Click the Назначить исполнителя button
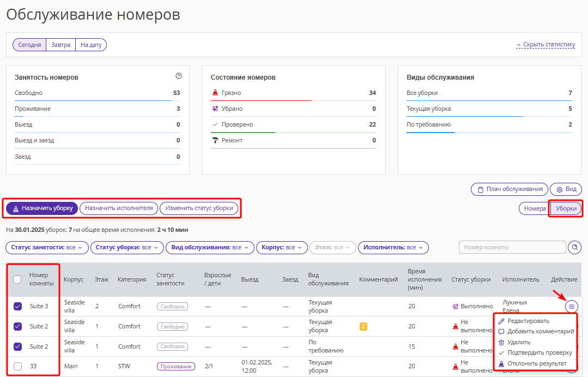588x377 pixels. [x=119, y=208]
